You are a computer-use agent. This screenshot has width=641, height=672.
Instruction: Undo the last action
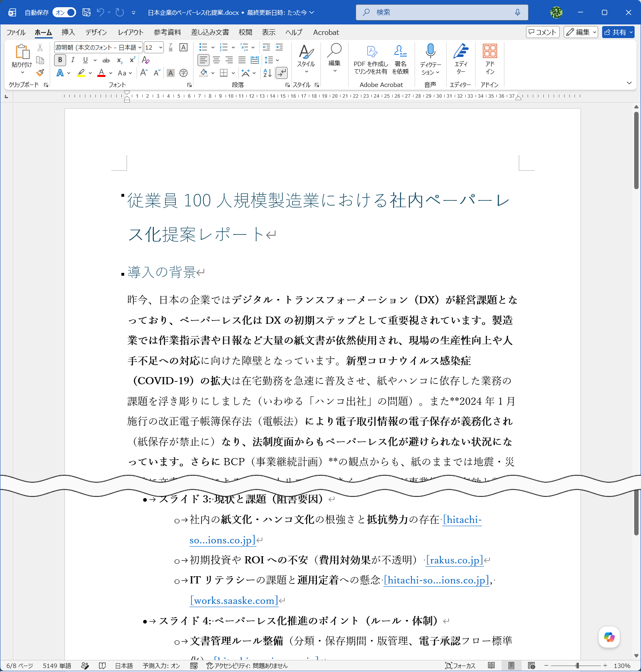(x=101, y=12)
